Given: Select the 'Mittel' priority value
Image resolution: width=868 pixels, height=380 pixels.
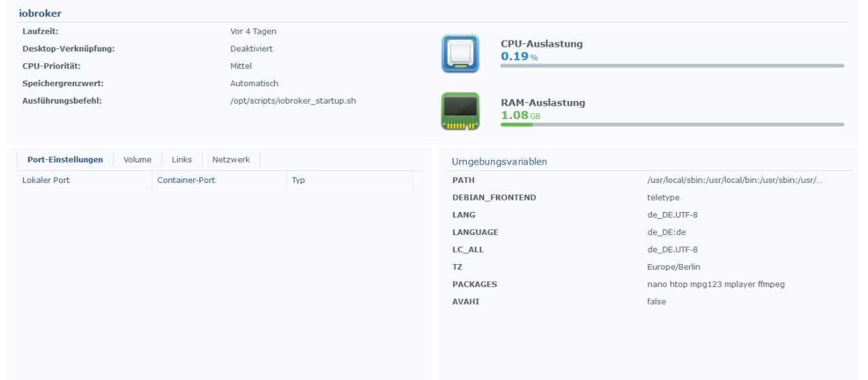Looking at the screenshot, I should pyautogui.click(x=241, y=66).
